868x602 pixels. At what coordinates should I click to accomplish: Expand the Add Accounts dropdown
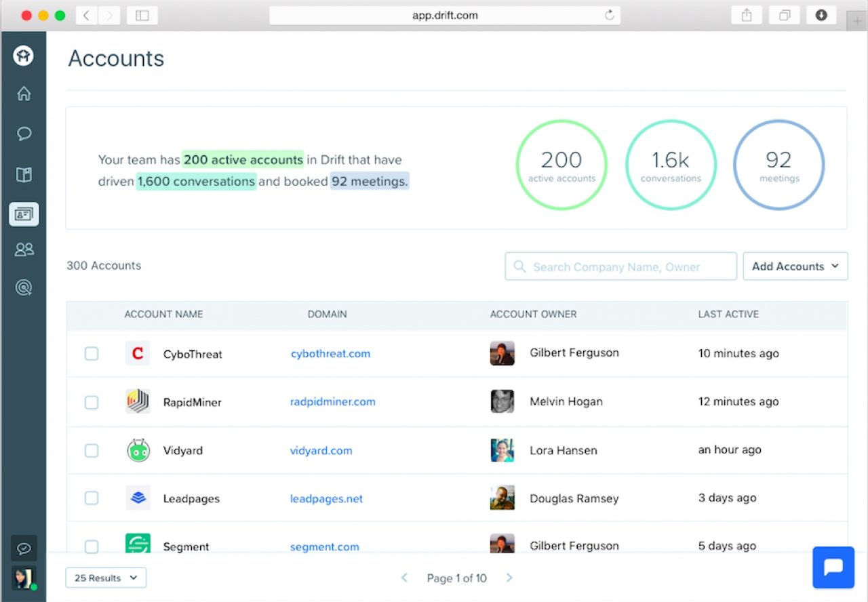tap(795, 266)
